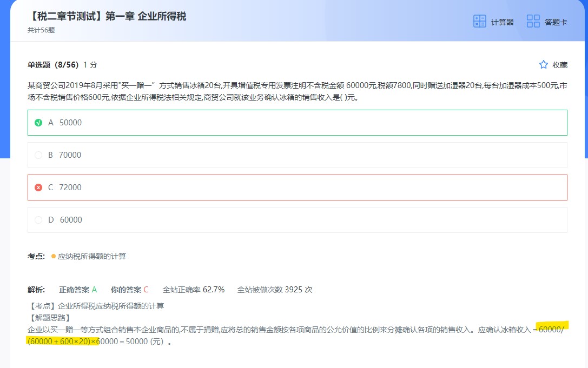Click the 计算器 text label
Image resolution: width=588 pixels, height=368 pixels.
(502, 22)
